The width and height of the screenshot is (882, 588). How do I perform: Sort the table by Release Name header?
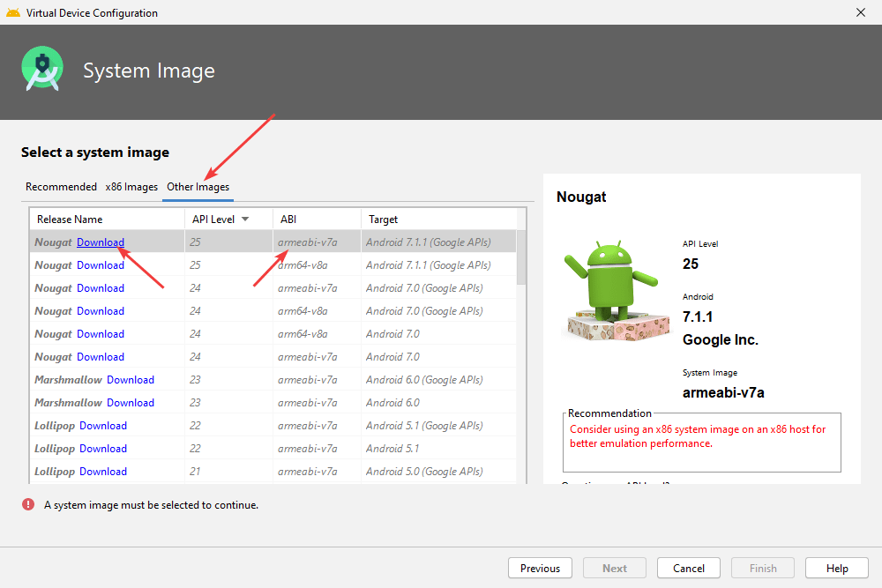[x=70, y=220]
